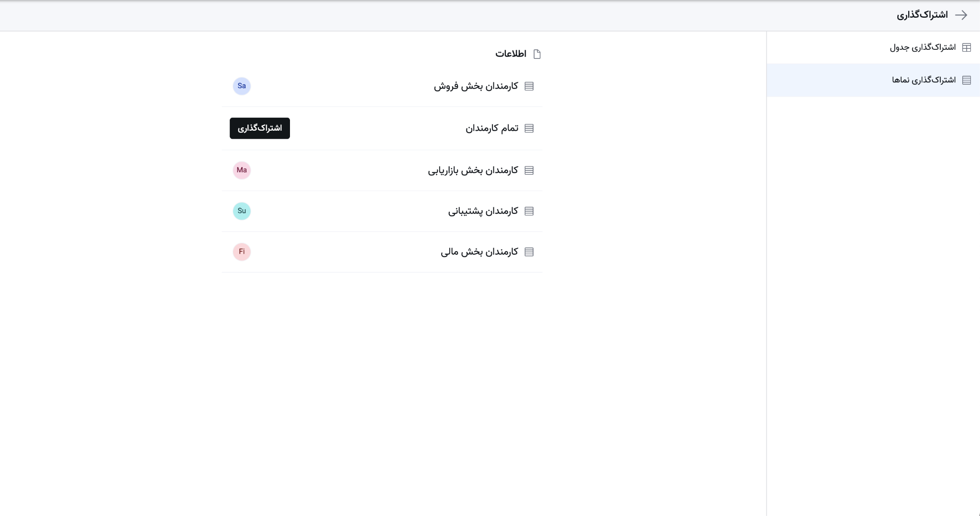Click the table icon beside تمام کارمندان

click(x=529, y=128)
